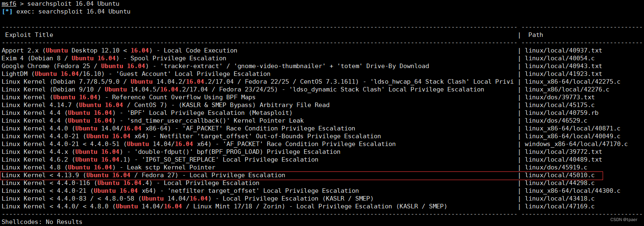The height and width of the screenshot is (226, 644).
Task: Click path linux/local/44298.c
Action: [x=560, y=183]
